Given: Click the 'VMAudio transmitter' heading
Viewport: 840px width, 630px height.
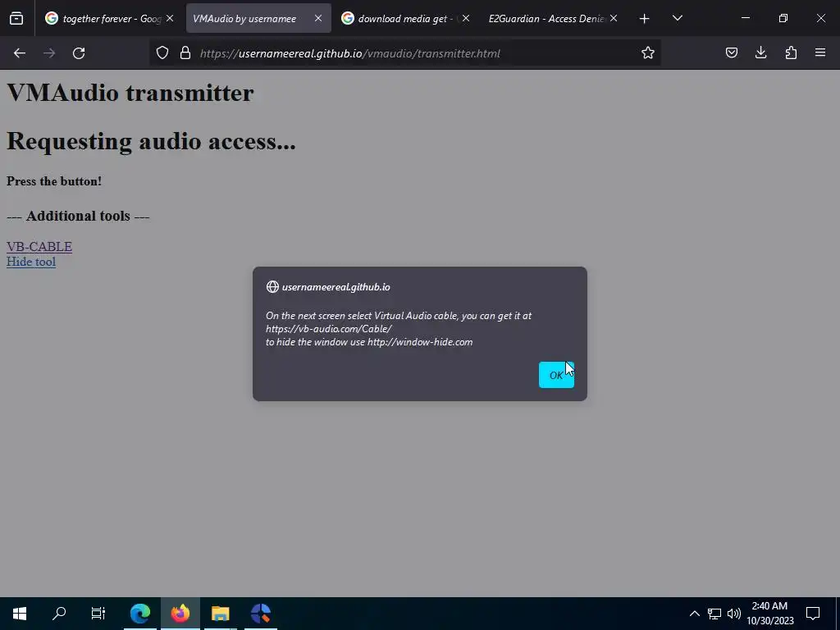Looking at the screenshot, I should (x=130, y=93).
